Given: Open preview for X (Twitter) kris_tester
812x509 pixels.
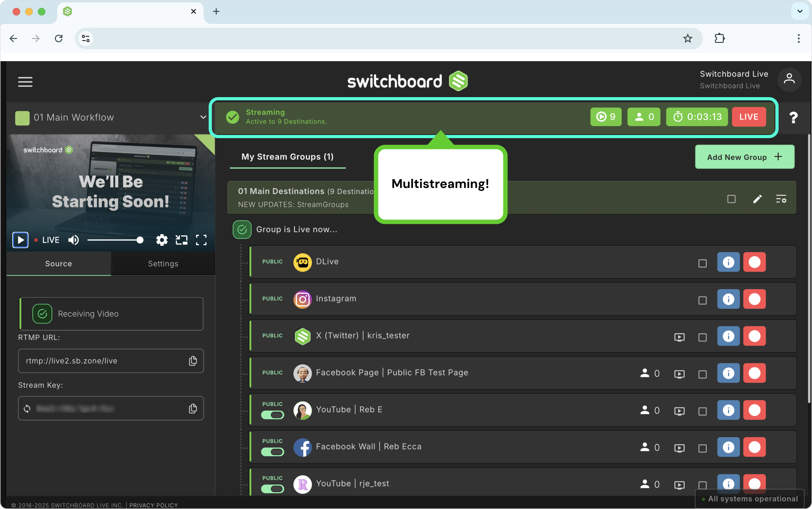Looking at the screenshot, I should (x=680, y=337).
